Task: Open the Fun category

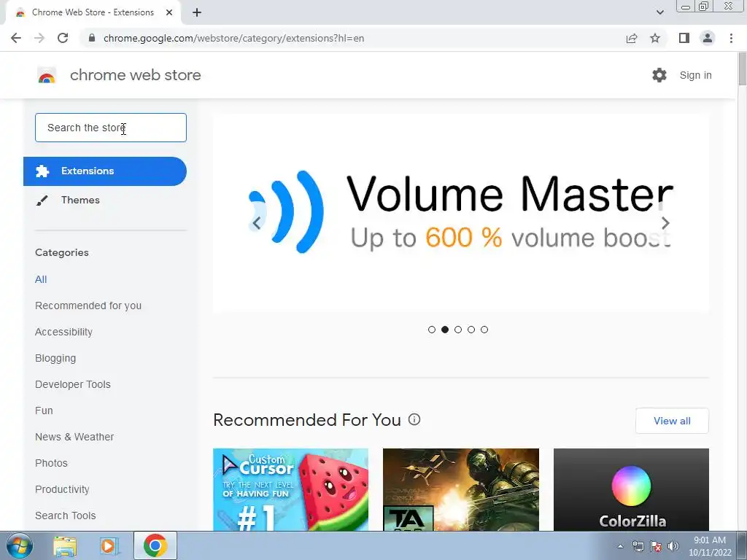Action: coord(44,411)
